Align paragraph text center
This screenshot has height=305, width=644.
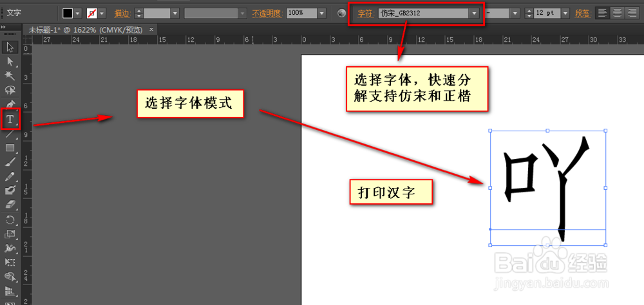coord(616,13)
